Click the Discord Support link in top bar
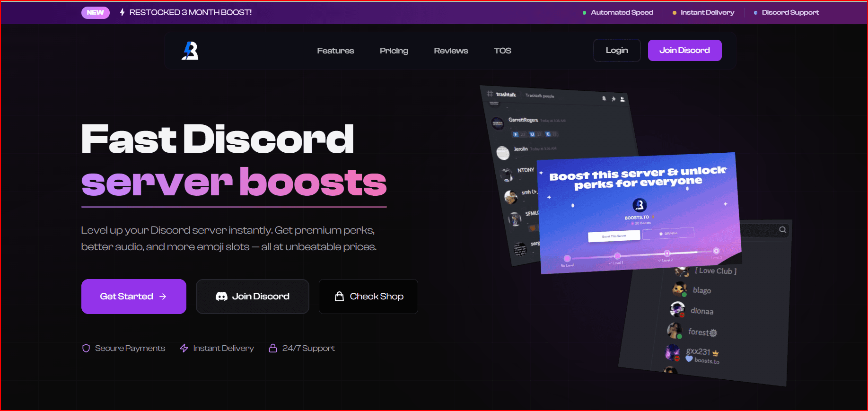This screenshot has width=868, height=411. click(x=790, y=12)
